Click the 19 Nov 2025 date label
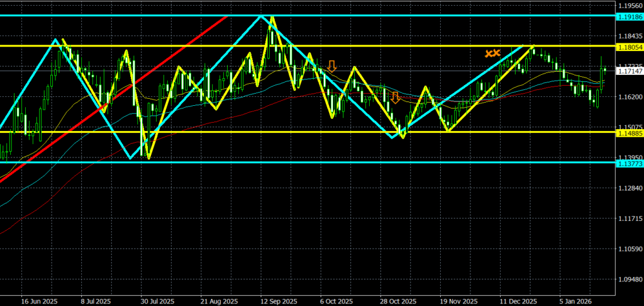The width and height of the screenshot is (644, 306). (x=458, y=301)
